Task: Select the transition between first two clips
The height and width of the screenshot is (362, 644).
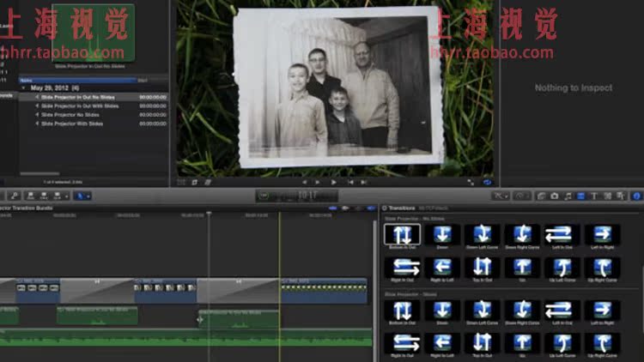Action: 97,291
